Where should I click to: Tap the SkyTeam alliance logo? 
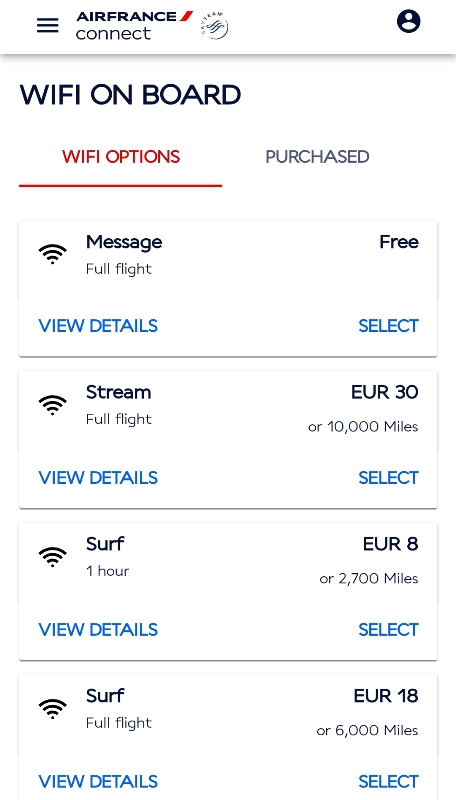pos(214,26)
